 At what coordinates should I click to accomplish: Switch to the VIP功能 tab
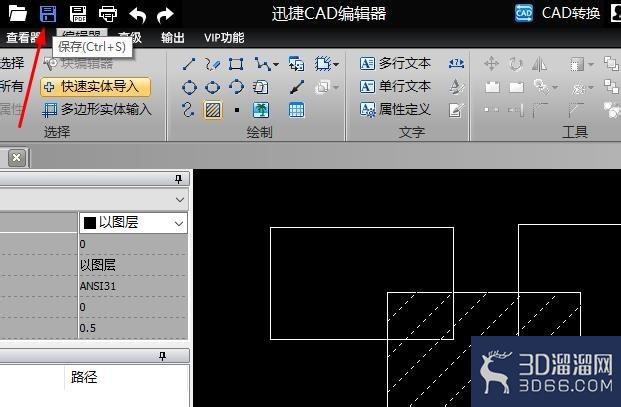coord(224,38)
